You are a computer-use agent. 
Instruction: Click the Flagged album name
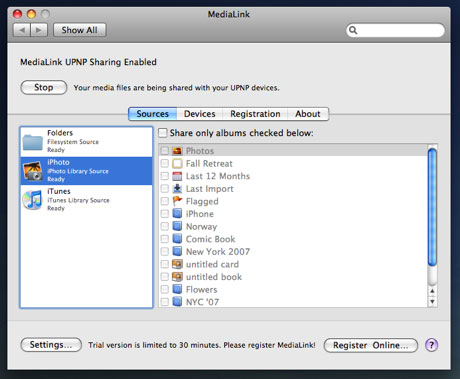(x=202, y=202)
